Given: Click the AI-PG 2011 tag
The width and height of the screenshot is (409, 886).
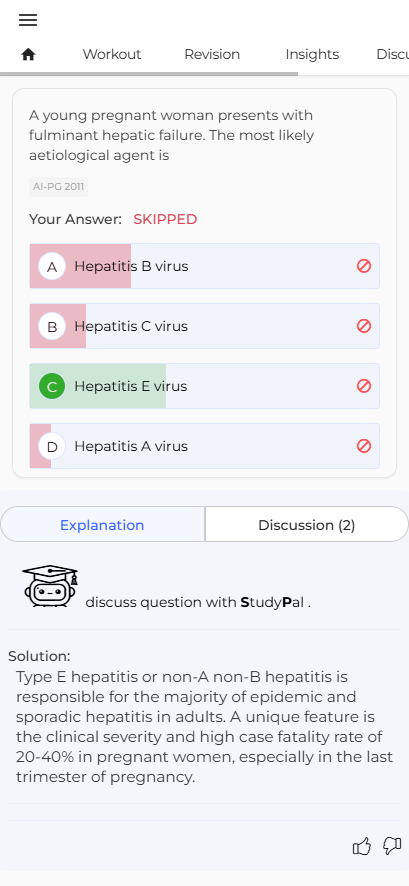Looking at the screenshot, I should click(x=58, y=187).
